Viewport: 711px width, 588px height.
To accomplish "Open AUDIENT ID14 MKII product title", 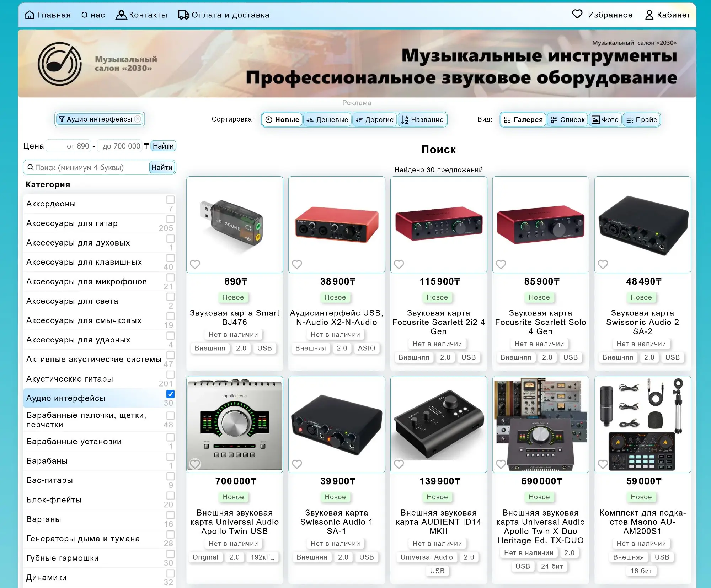I will click(x=438, y=522).
